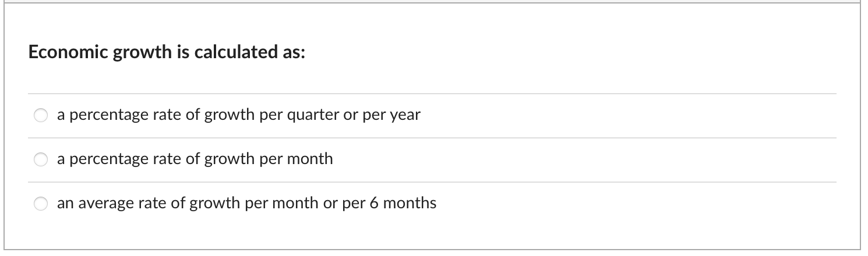Select the radio button for per quarter or per year
This screenshot has height=256, width=868.
click(x=40, y=116)
